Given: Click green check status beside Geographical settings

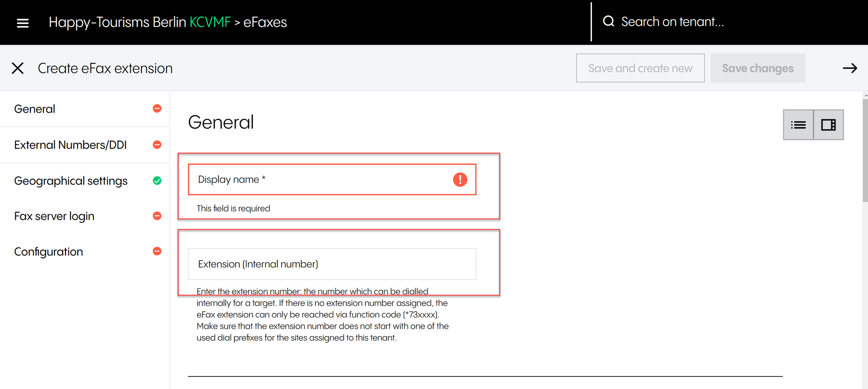Looking at the screenshot, I should (x=157, y=181).
